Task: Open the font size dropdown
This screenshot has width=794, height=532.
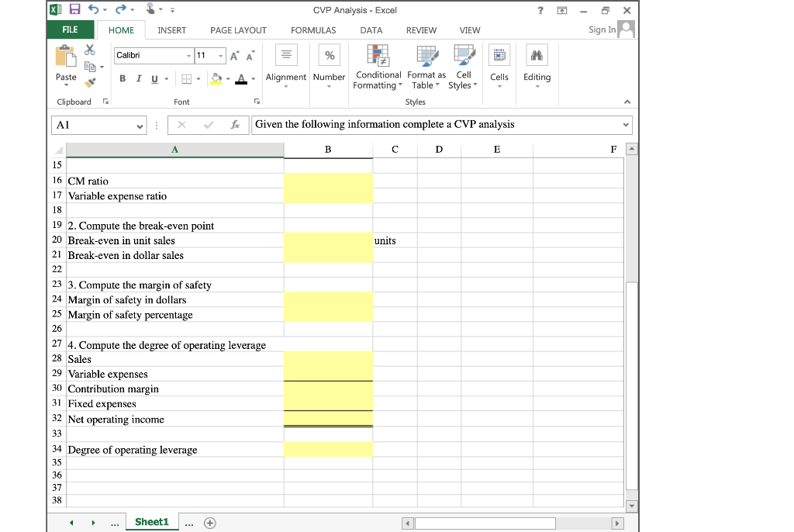Action: 221,55
